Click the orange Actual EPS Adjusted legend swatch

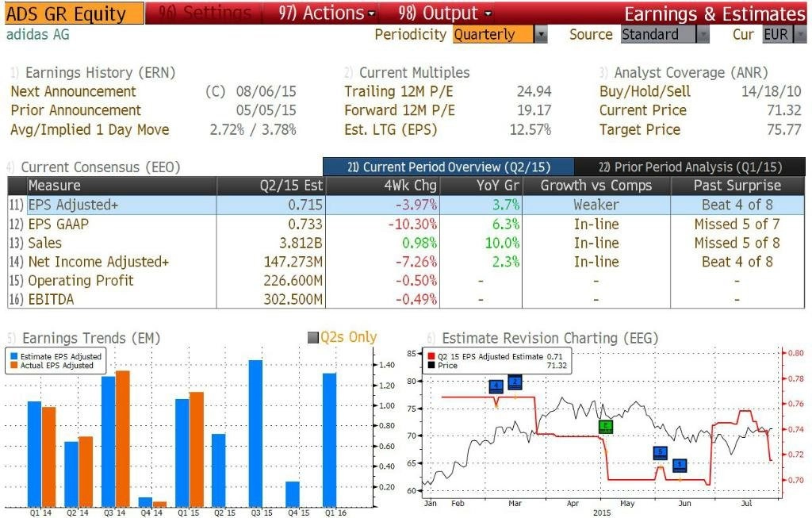pos(14,365)
